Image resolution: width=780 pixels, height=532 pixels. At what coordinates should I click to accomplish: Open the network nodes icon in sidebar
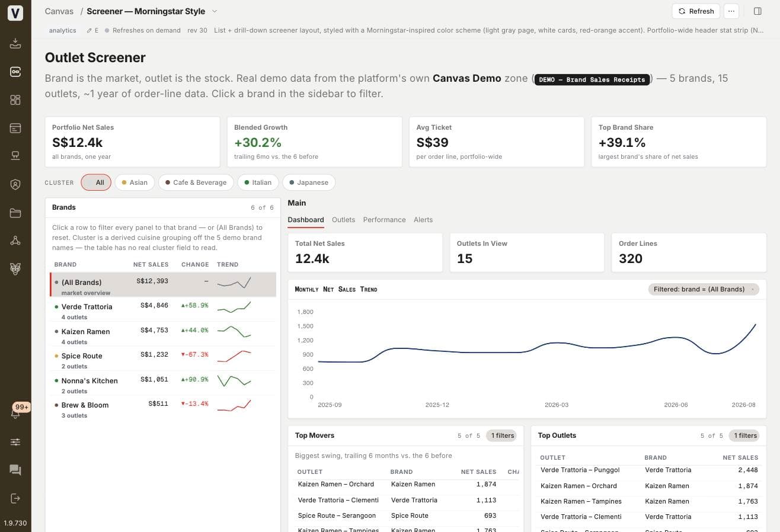[15, 241]
